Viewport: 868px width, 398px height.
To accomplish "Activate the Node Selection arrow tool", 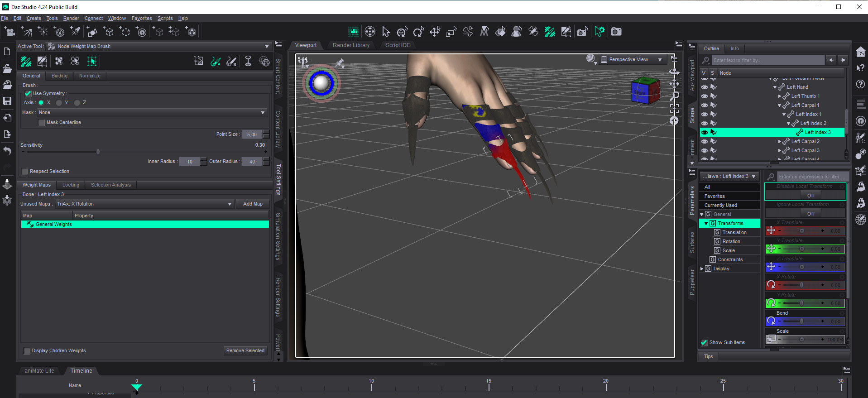I will [x=386, y=32].
